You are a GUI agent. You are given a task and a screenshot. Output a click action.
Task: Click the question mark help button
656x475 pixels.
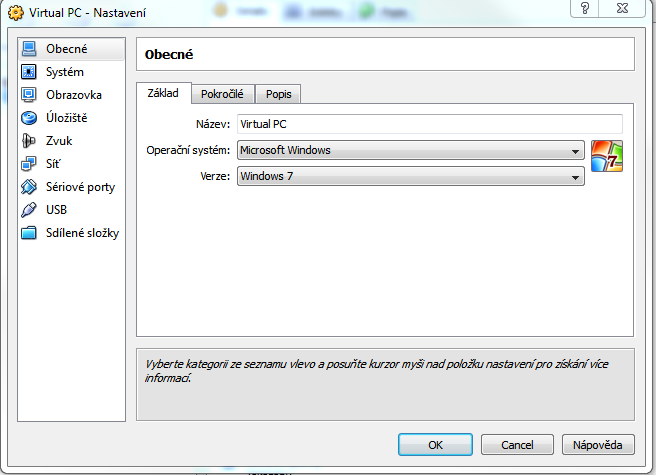click(585, 8)
